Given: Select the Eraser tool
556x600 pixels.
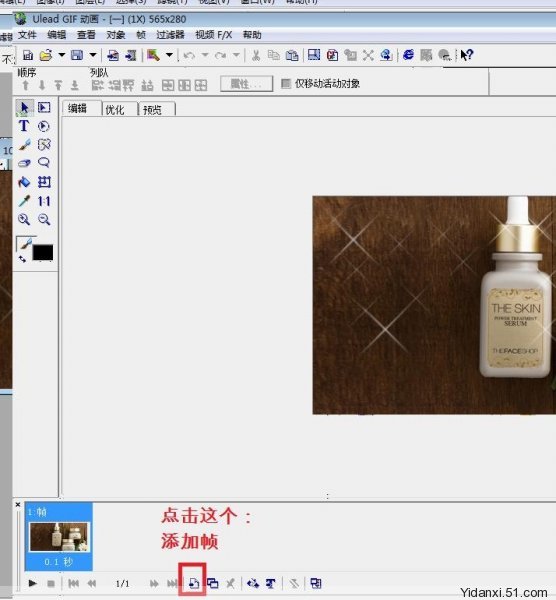Looking at the screenshot, I should coord(24,163).
